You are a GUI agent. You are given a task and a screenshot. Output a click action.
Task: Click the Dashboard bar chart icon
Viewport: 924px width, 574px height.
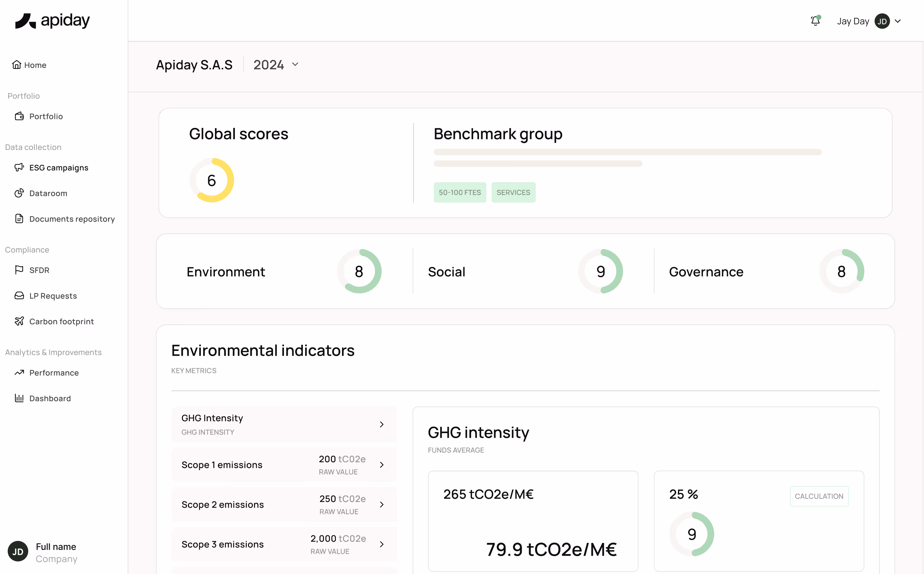coord(19,398)
